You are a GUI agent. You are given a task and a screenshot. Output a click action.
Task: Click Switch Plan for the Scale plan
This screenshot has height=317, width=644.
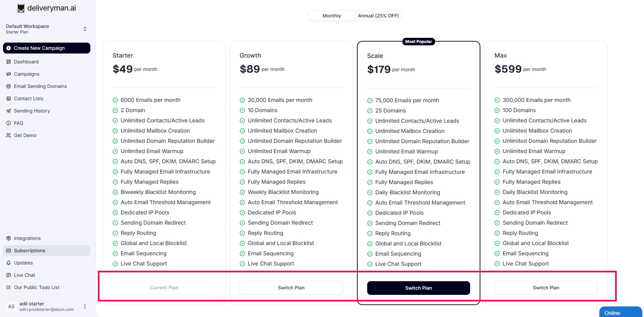(x=418, y=288)
